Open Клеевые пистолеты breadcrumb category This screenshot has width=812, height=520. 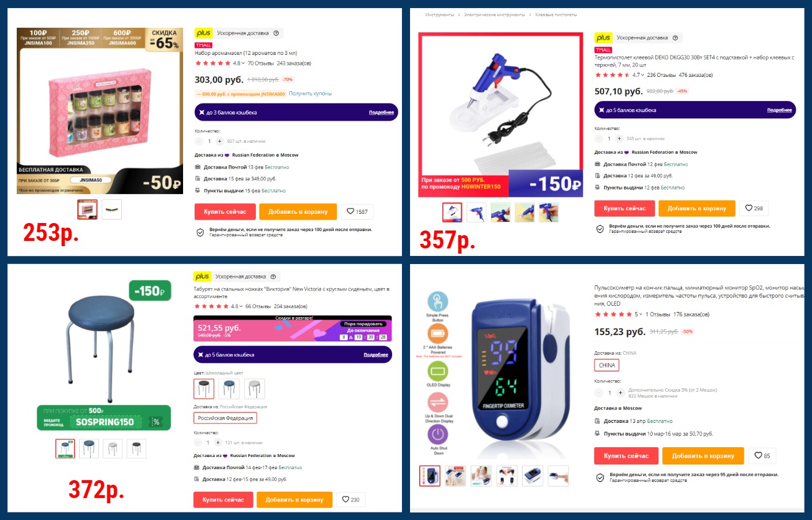[556, 14]
